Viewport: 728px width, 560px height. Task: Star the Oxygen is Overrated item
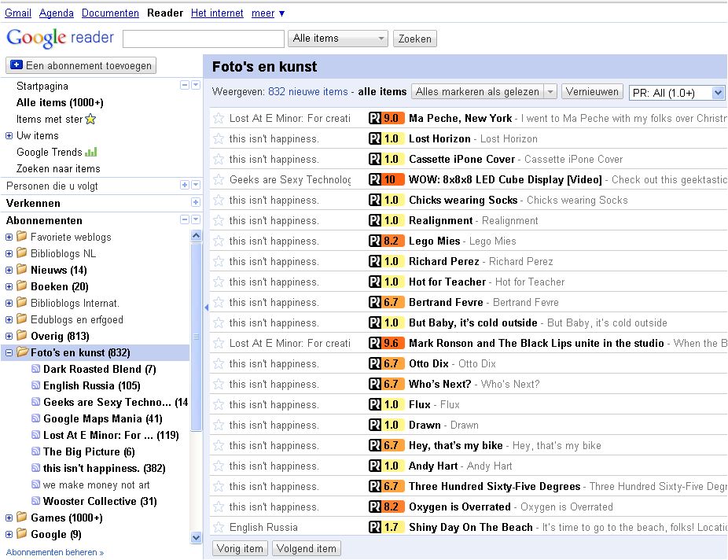tap(219, 507)
